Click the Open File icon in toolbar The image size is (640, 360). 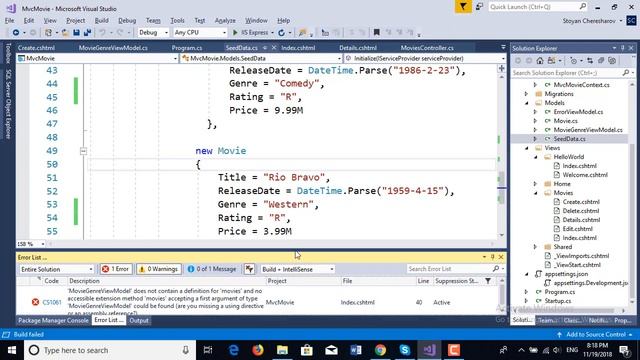[x=65, y=32]
